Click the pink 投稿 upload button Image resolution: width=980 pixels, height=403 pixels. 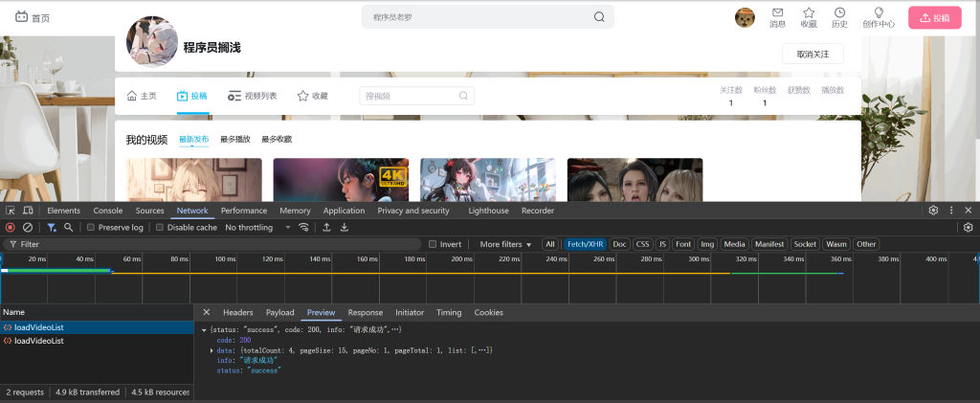click(934, 17)
